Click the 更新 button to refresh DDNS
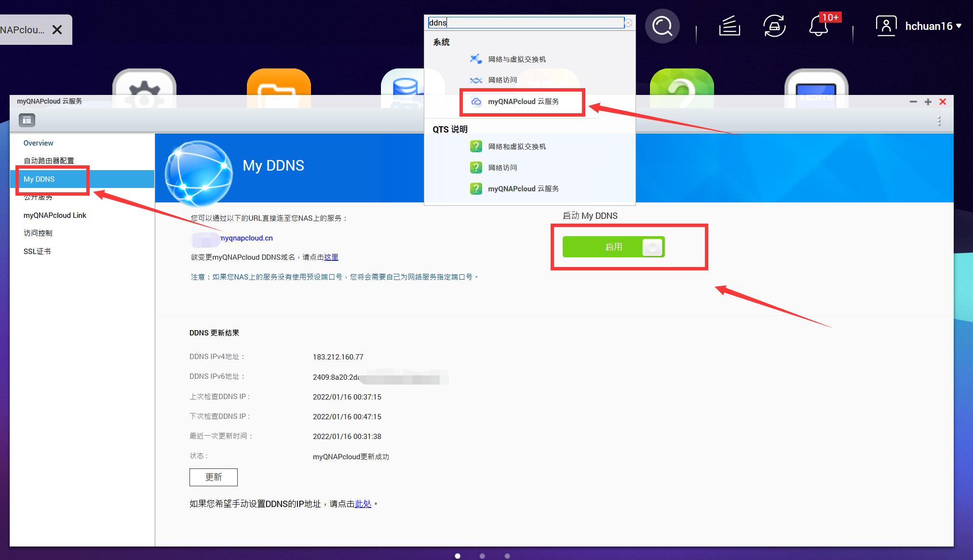The image size is (973, 560). (213, 477)
